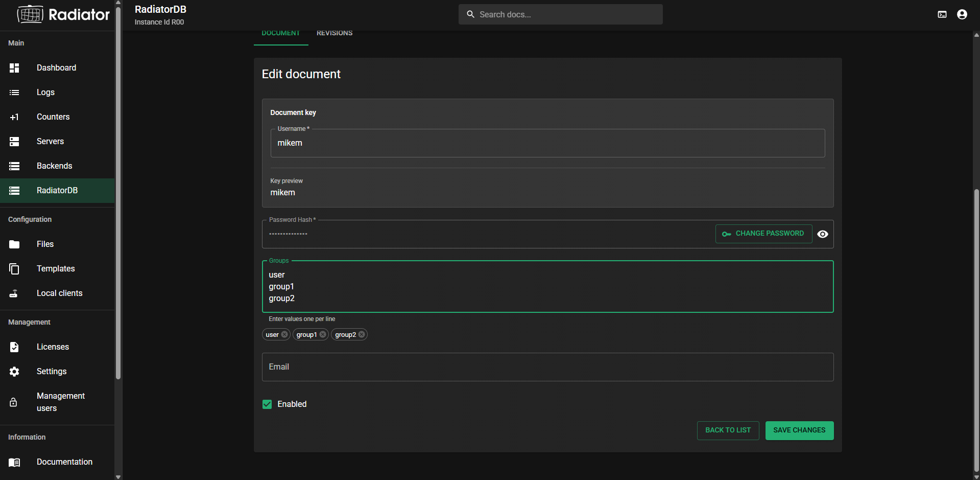
Task: Remove the user group chip
Action: 284,334
